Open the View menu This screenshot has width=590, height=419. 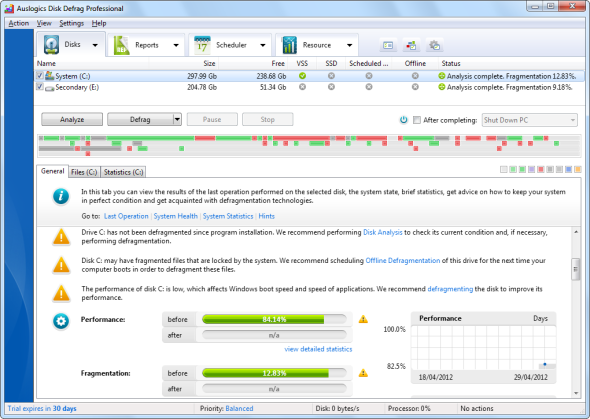pos(44,23)
